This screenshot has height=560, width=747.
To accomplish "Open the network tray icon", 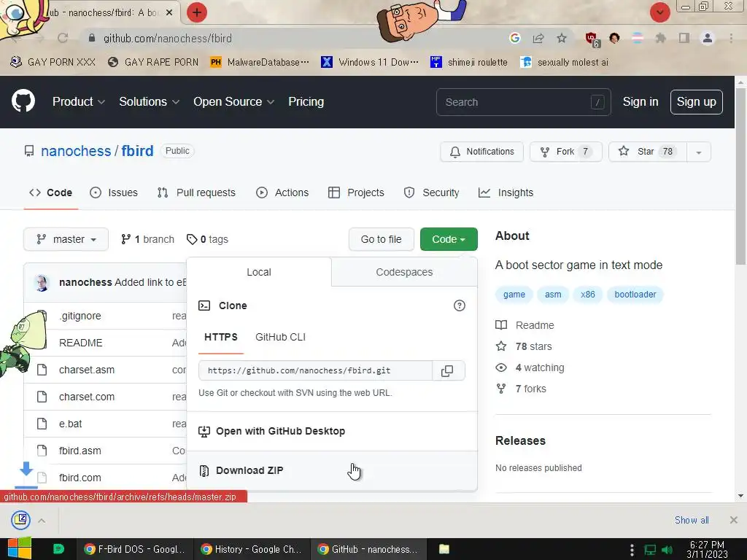I will 650,550.
